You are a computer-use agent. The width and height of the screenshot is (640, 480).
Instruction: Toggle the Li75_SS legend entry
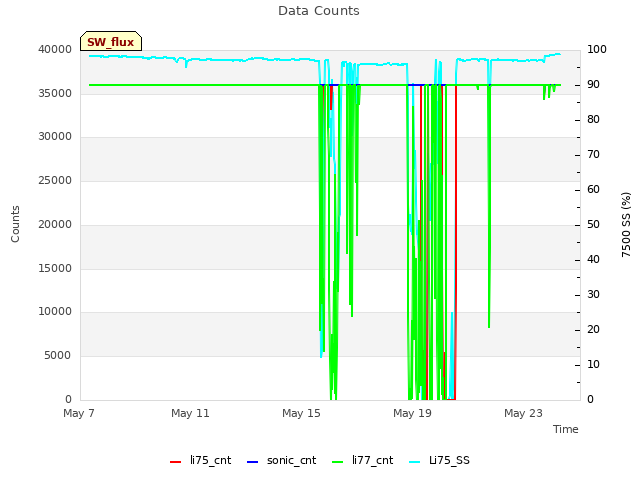click(439, 460)
